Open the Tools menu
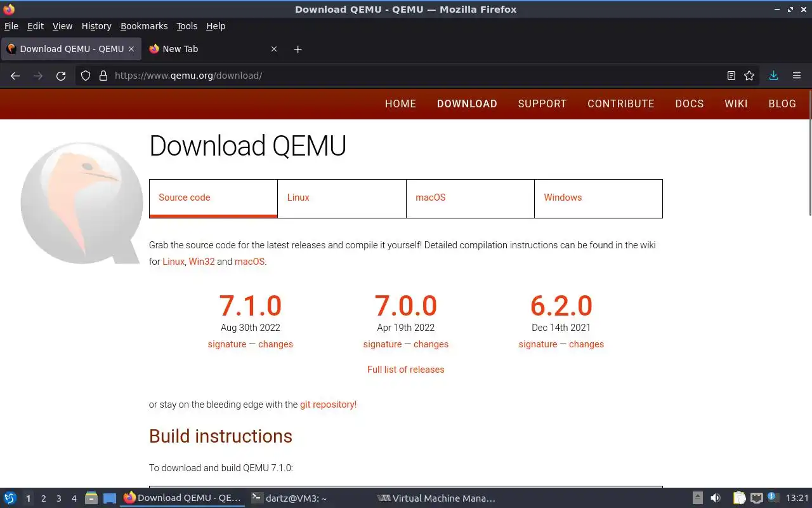Screen dimensions: 812x508 click(x=187, y=26)
